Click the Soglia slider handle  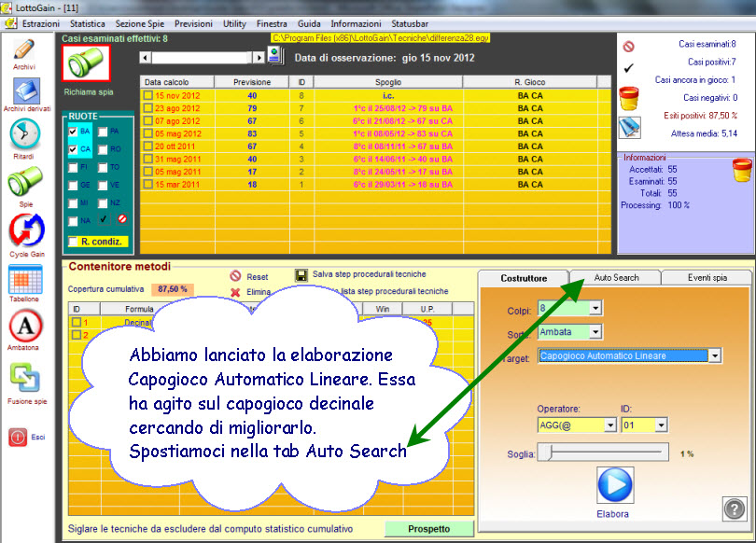point(550,452)
